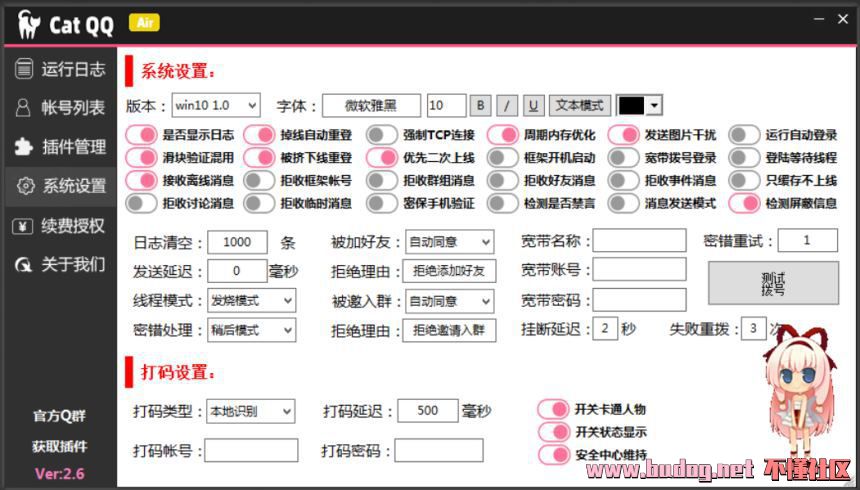Open the 密错处理 dropdown

pyautogui.click(x=252, y=330)
